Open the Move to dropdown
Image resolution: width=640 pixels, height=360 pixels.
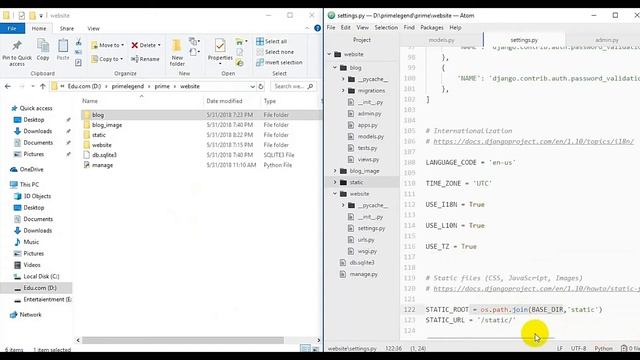107,45
